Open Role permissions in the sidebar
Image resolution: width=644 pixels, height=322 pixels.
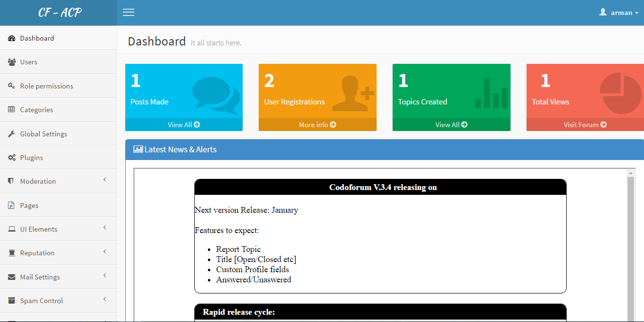tap(59, 86)
